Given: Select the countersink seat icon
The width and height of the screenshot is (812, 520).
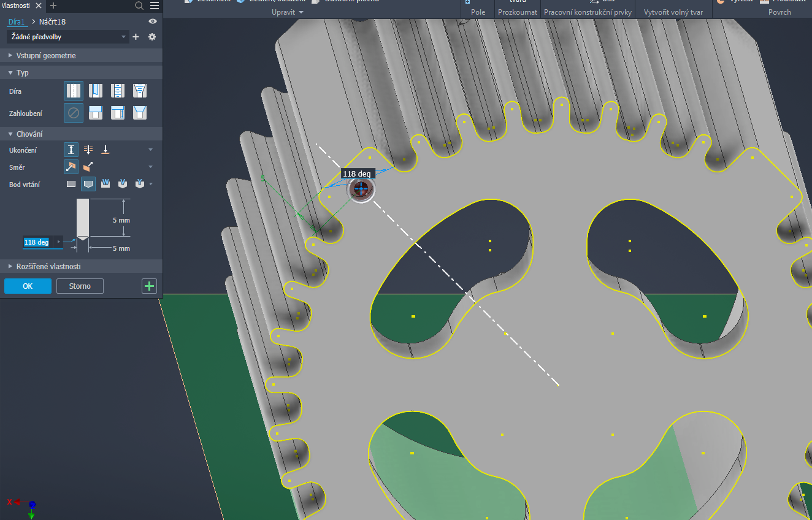Looking at the screenshot, I should coord(140,113).
